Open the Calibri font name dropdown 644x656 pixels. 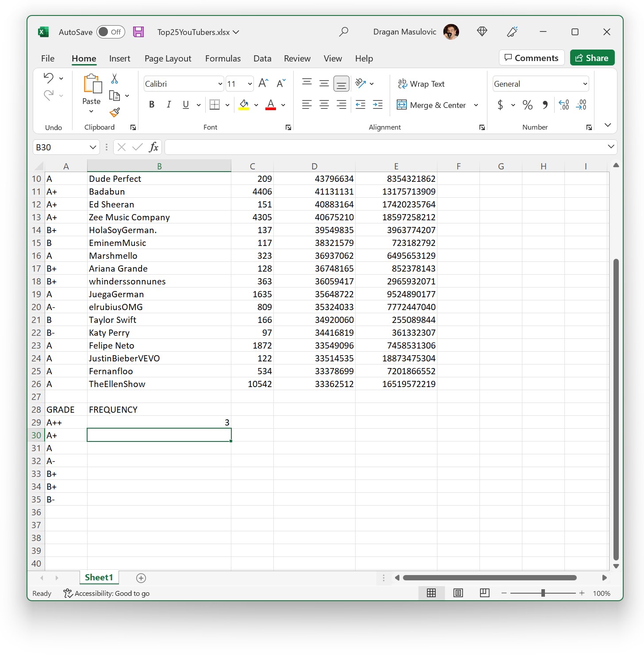(x=220, y=84)
